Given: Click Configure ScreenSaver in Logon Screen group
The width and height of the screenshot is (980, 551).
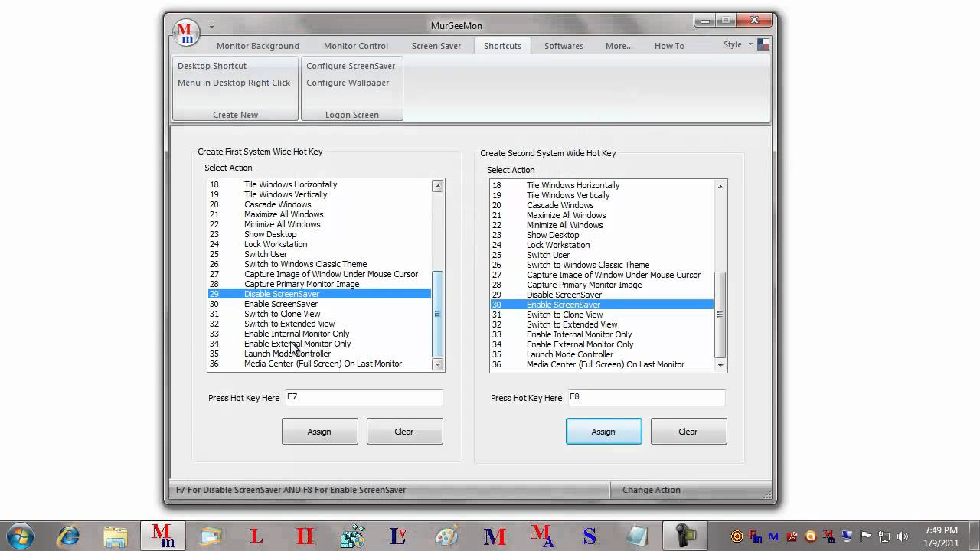Looking at the screenshot, I should [x=351, y=66].
